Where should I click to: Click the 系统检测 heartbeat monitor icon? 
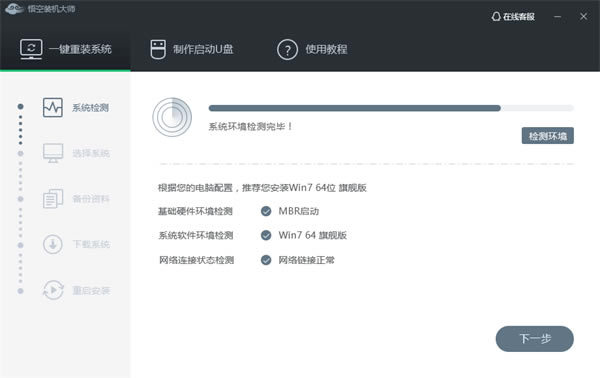53,108
